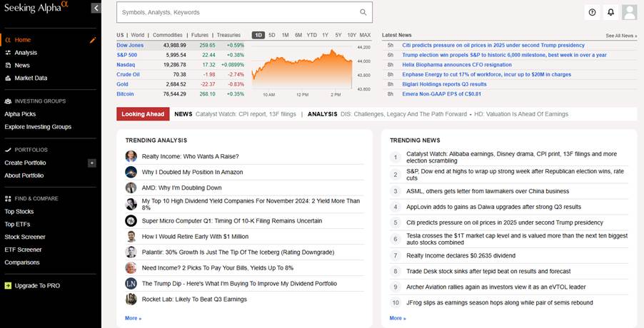Select the 6M chart range
Image resolution: width=644 pixels, height=328 pixels.
(298, 35)
